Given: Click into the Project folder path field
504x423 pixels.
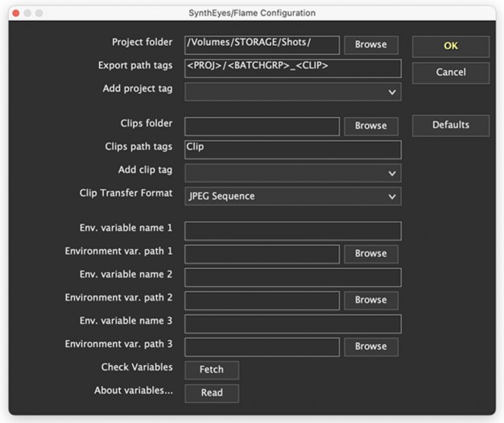Looking at the screenshot, I should [262, 44].
